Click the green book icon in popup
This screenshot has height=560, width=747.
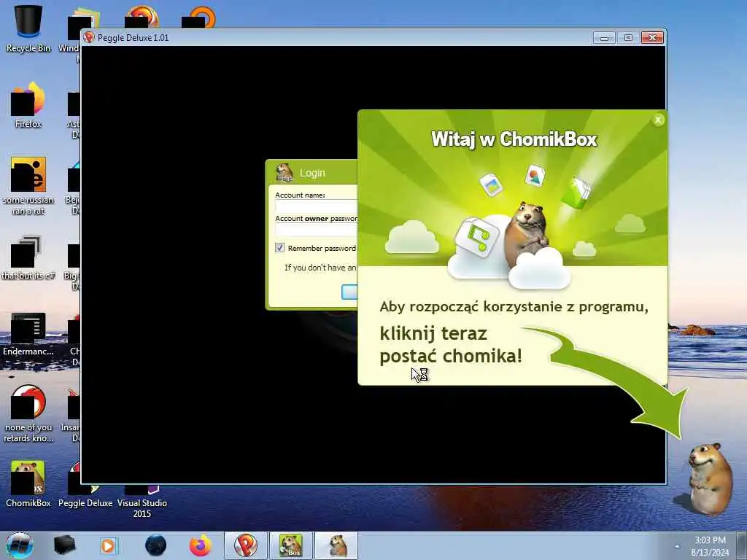(x=576, y=192)
